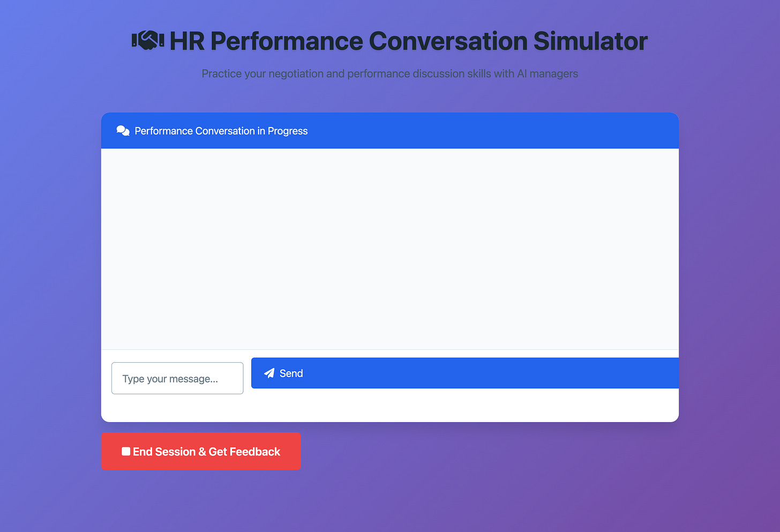780x532 pixels.
Task: Focus the 'Type your message...' input field
Action: click(x=177, y=378)
